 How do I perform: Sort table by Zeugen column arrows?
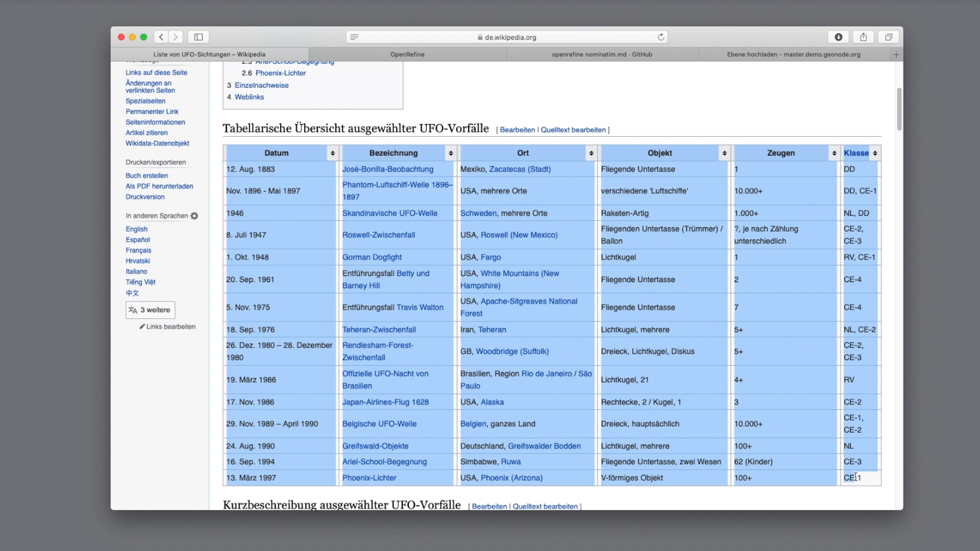click(834, 153)
